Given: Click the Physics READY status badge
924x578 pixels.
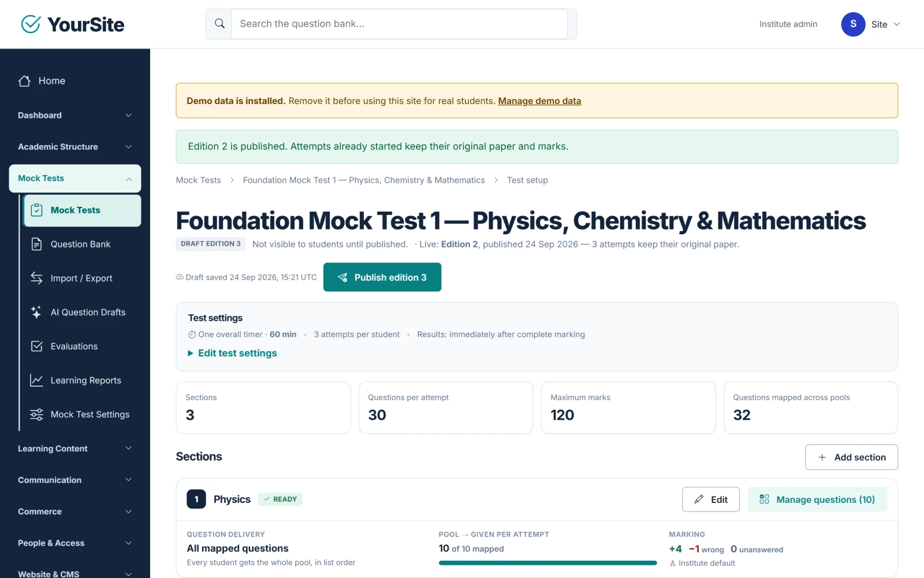Looking at the screenshot, I should pos(280,499).
